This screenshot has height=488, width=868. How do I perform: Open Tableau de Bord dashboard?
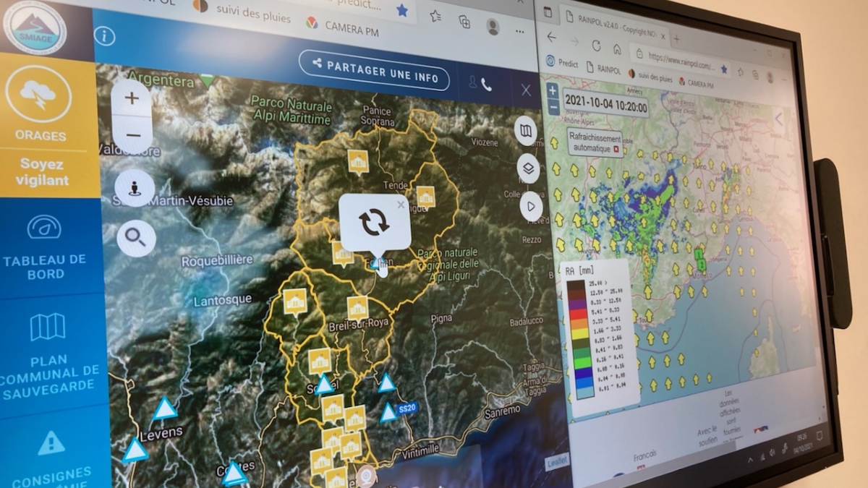click(x=45, y=248)
